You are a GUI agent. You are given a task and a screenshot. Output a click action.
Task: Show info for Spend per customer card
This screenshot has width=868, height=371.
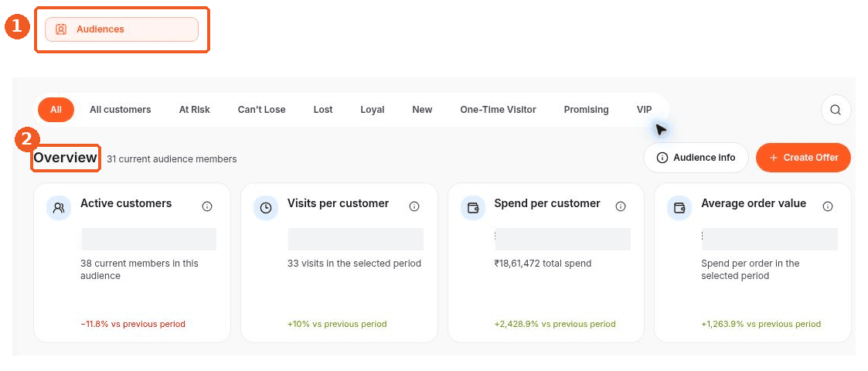621,206
